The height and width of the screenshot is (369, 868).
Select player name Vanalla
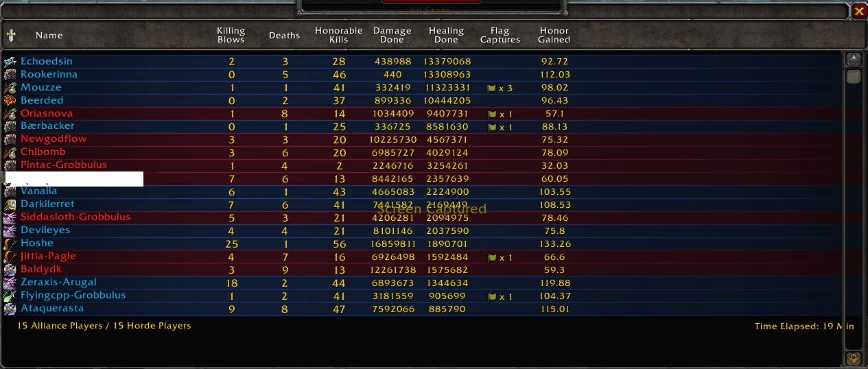[38, 191]
